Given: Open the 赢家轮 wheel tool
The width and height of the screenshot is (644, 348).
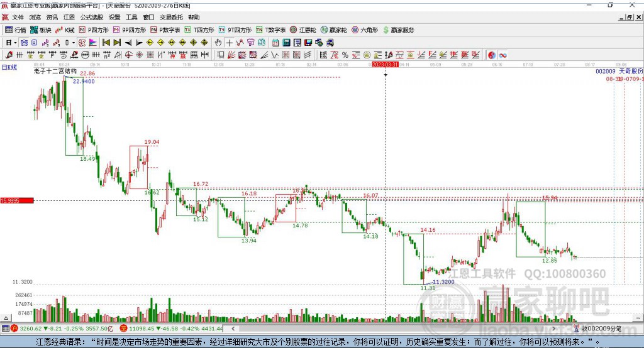Looking at the screenshot, I should [333, 30].
